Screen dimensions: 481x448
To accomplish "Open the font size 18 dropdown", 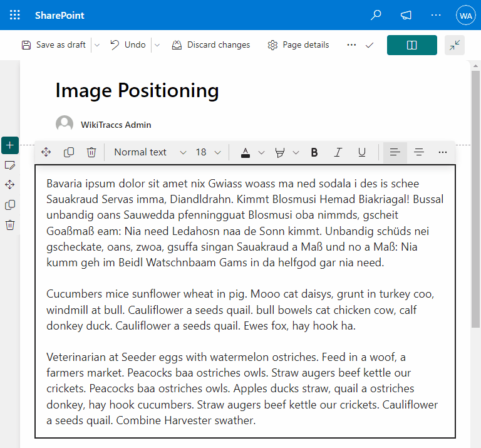I will [208, 152].
